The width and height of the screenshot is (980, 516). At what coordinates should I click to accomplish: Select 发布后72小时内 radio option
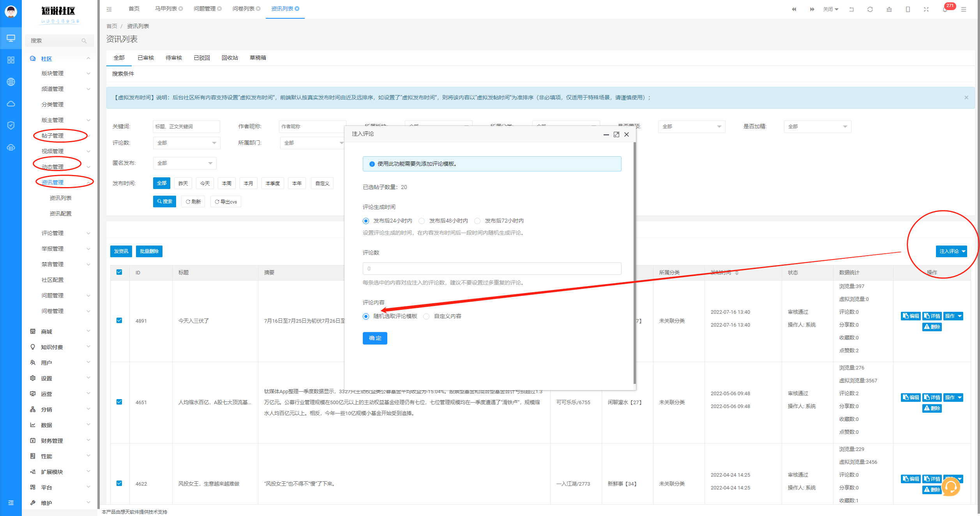(x=477, y=221)
